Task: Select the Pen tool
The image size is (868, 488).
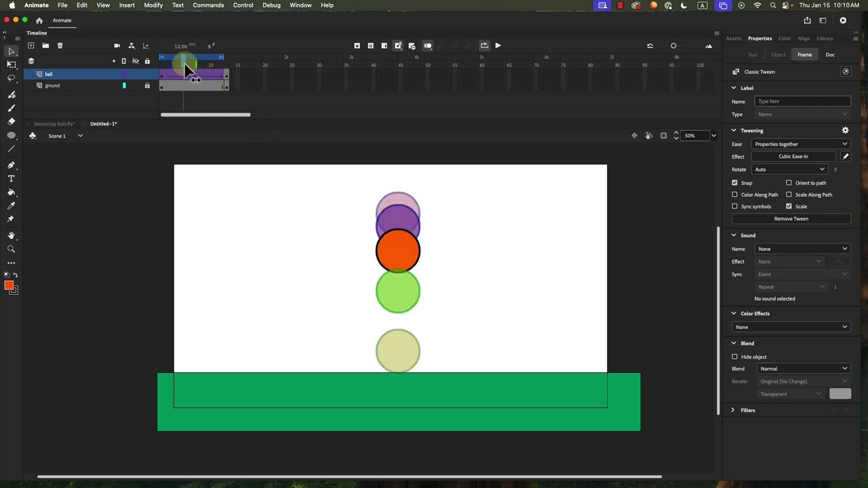Action: pyautogui.click(x=12, y=165)
